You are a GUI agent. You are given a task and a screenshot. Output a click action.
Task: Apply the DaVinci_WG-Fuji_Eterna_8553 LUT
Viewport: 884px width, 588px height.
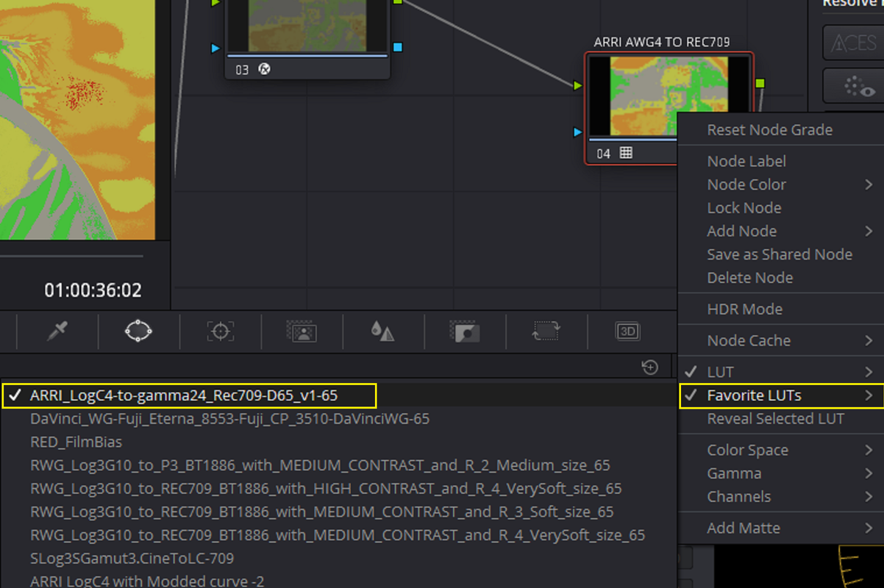tap(229, 419)
